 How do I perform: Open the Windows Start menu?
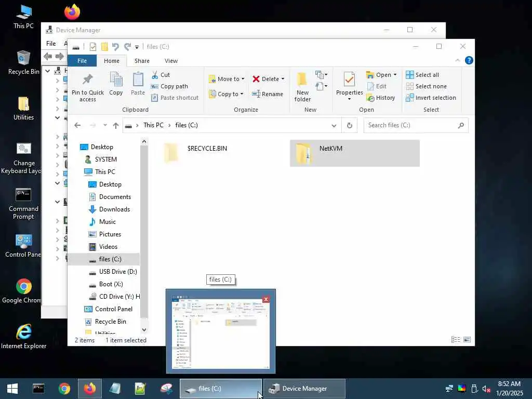[x=12, y=389]
